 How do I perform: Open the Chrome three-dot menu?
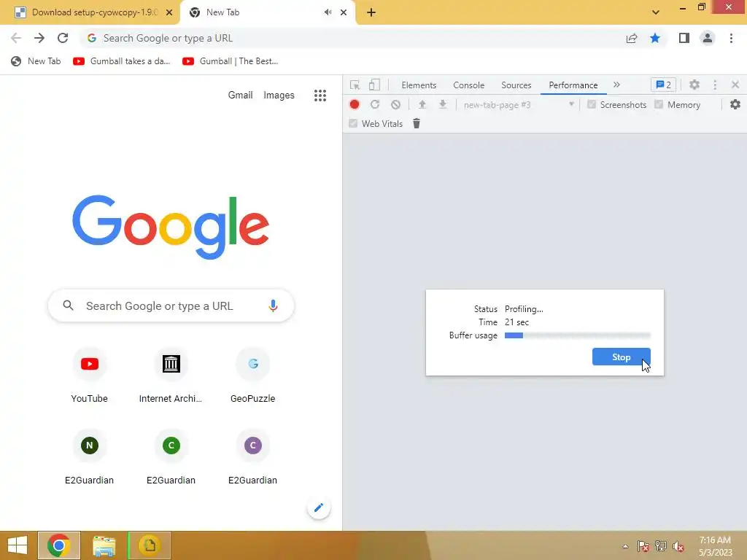pyautogui.click(x=731, y=38)
